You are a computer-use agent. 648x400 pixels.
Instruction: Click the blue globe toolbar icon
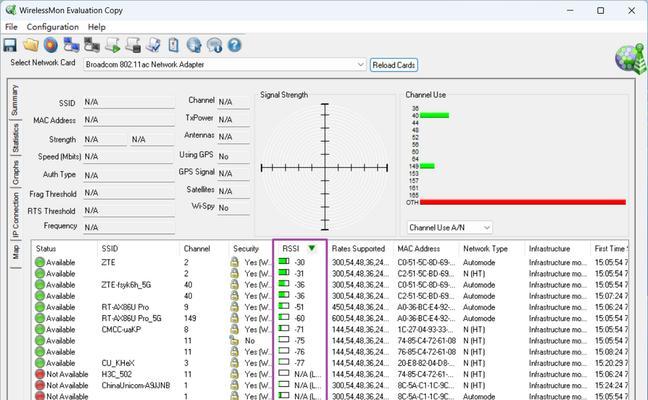coord(194,45)
